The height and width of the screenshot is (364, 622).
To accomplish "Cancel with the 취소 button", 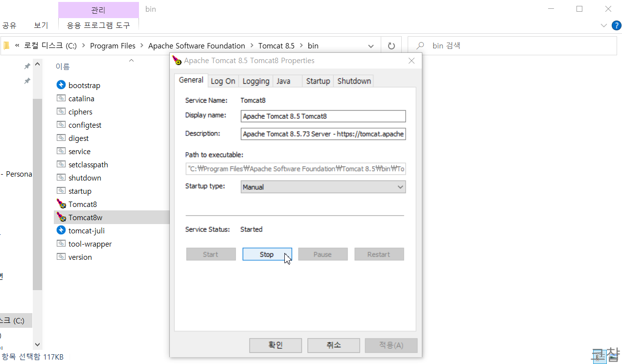I will 334,345.
